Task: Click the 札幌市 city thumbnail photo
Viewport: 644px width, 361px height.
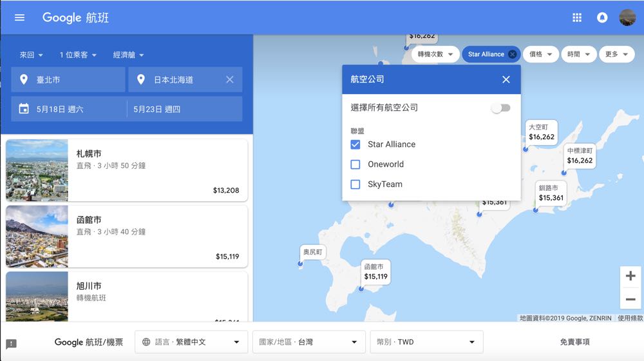Action: point(37,170)
